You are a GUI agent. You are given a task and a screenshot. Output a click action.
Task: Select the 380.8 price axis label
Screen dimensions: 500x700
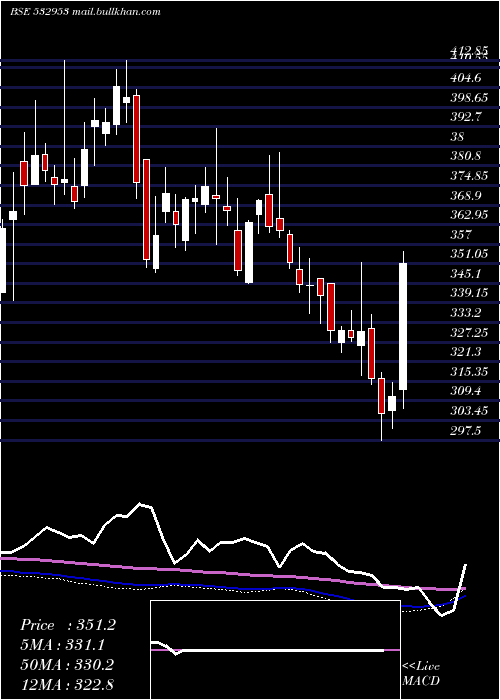(466, 156)
